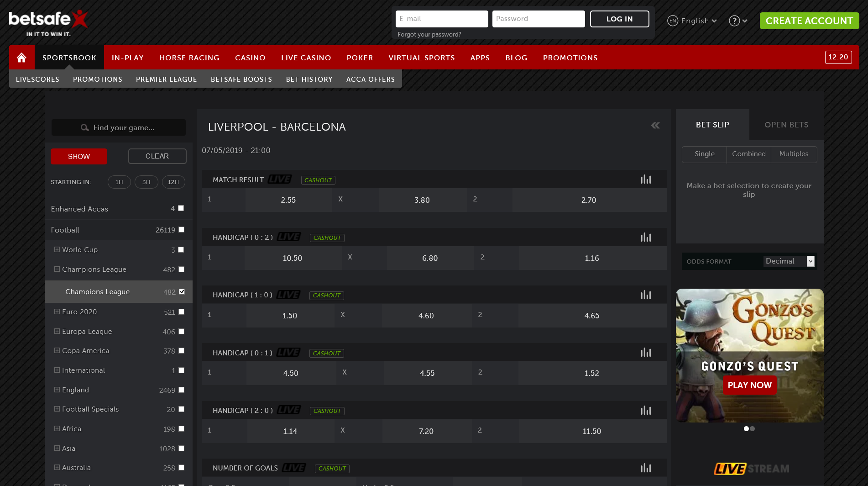Viewport: 868px width, 486px height.
Task: Tick the Copa America checkbox
Action: 181,351
